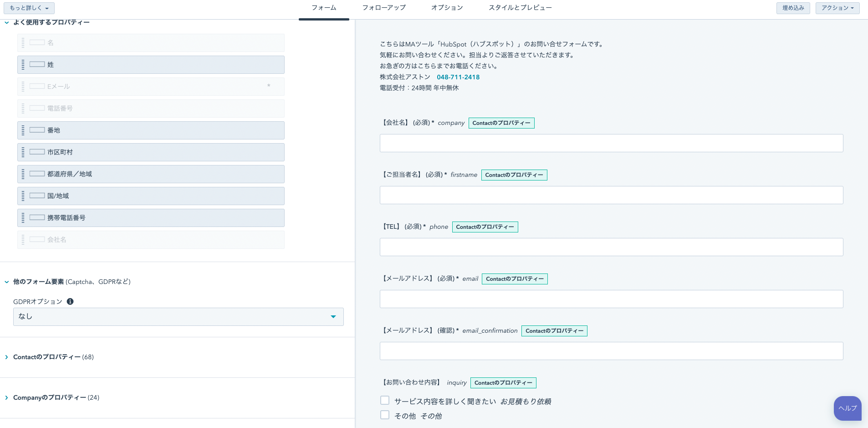The height and width of the screenshot is (428, 868).
Task: Click the 【メールアドレス】(必須) email input field
Action: click(612, 299)
